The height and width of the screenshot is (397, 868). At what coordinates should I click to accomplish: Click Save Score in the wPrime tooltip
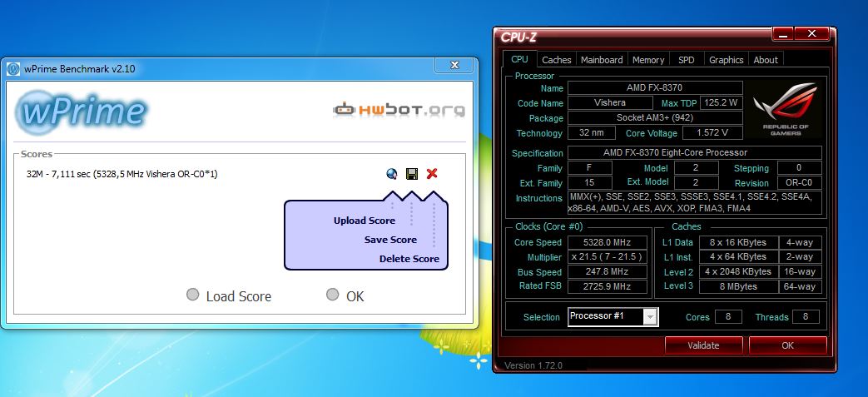(390, 240)
